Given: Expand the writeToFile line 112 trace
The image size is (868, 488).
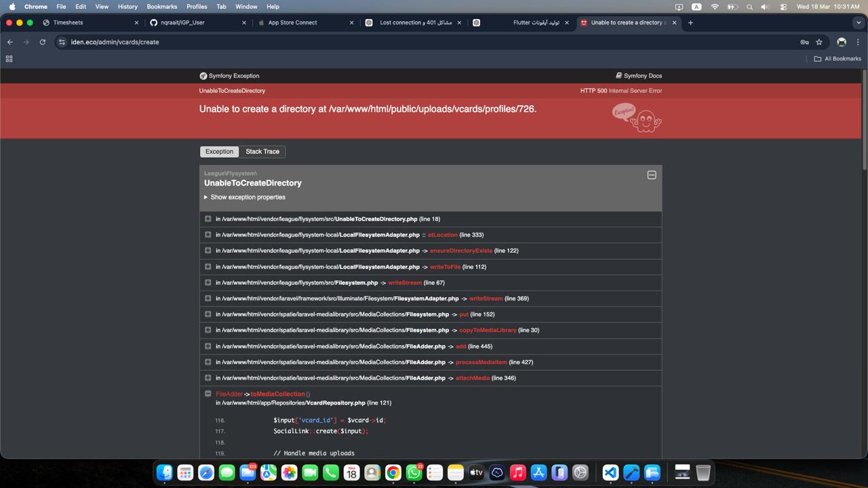Looking at the screenshot, I should 208,266.
